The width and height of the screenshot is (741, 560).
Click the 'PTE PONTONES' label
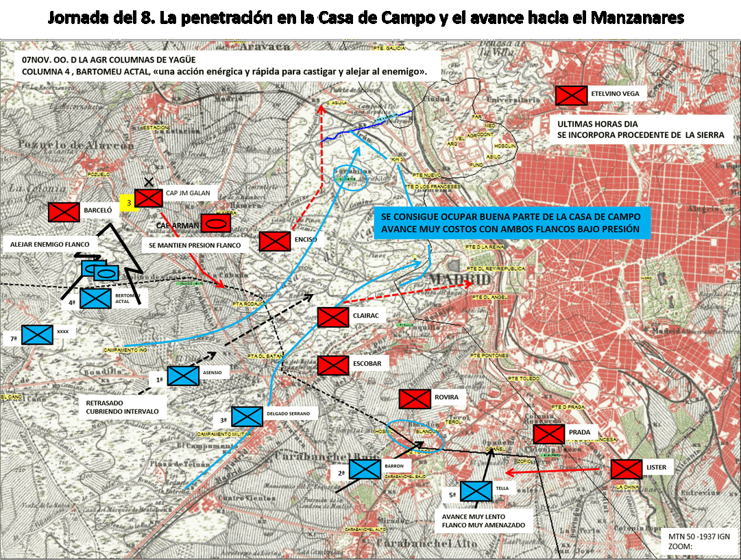coord(489,355)
